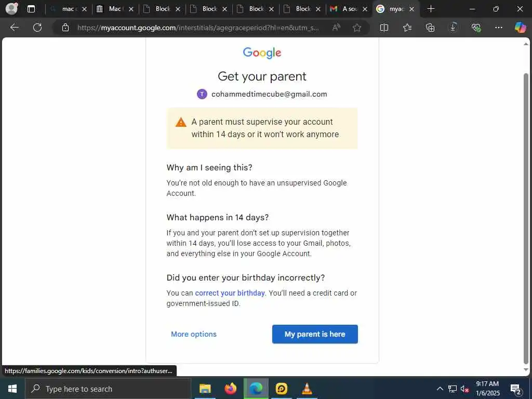Switch to the 'Mac' tab with building icon
This screenshot has height=399, width=532.
click(x=115, y=9)
